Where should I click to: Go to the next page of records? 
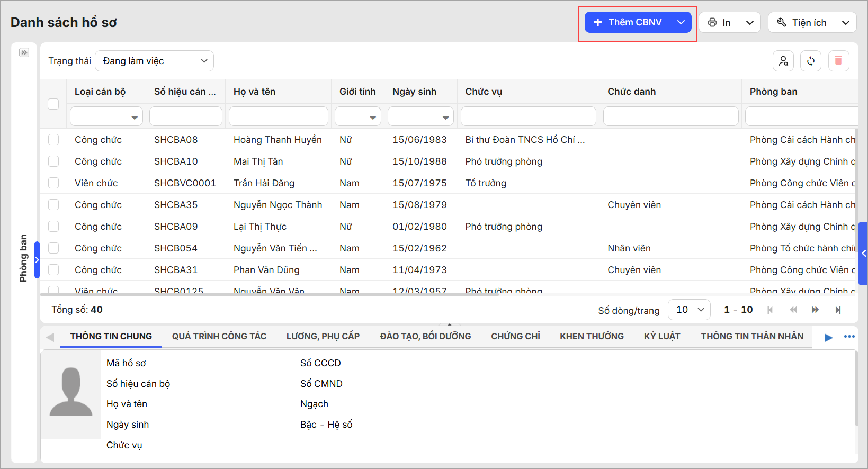pos(815,310)
